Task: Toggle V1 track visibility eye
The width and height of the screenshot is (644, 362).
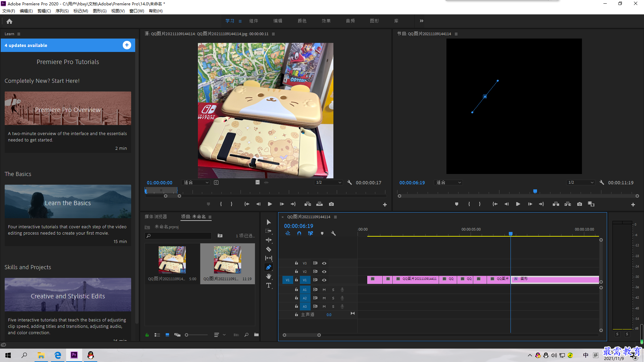Action: 324,280
